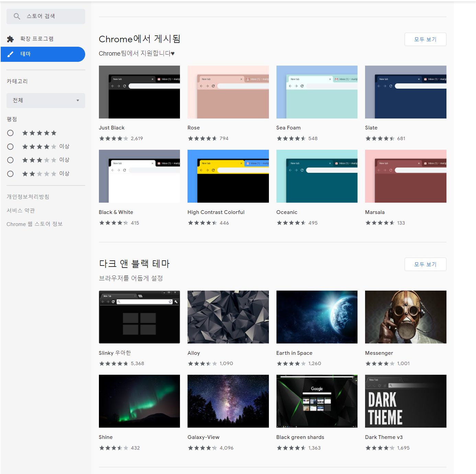476x474 pixels.
Task: Open the Just Black theme thumbnail
Action: [x=139, y=92]
